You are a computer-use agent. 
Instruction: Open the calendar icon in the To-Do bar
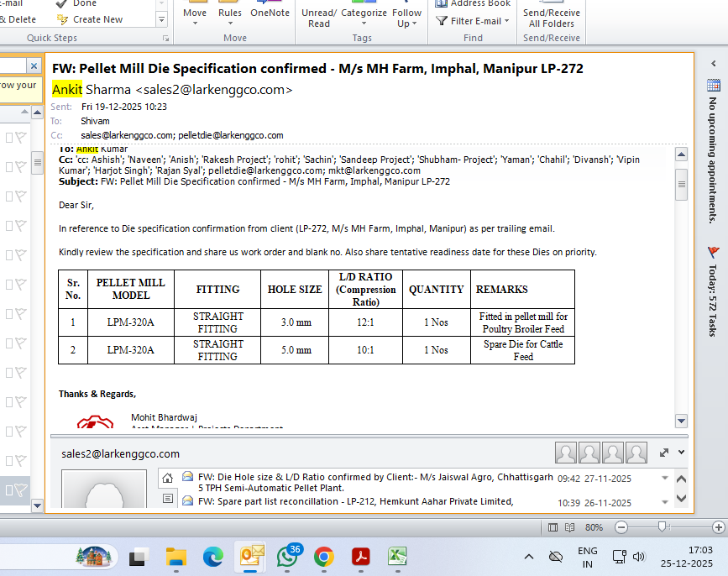713,85
